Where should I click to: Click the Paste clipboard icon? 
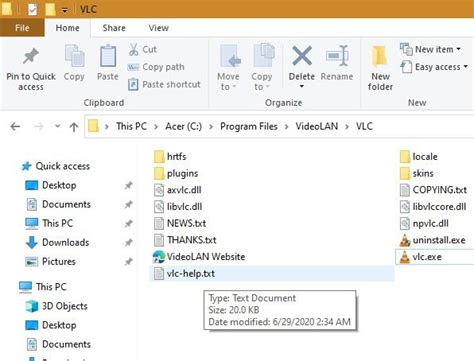point(108,56)
